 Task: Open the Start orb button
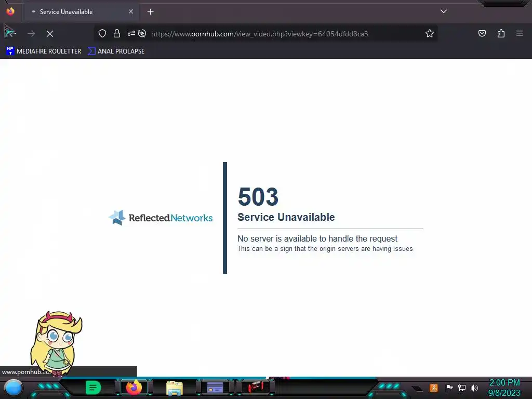click(13, 388)
